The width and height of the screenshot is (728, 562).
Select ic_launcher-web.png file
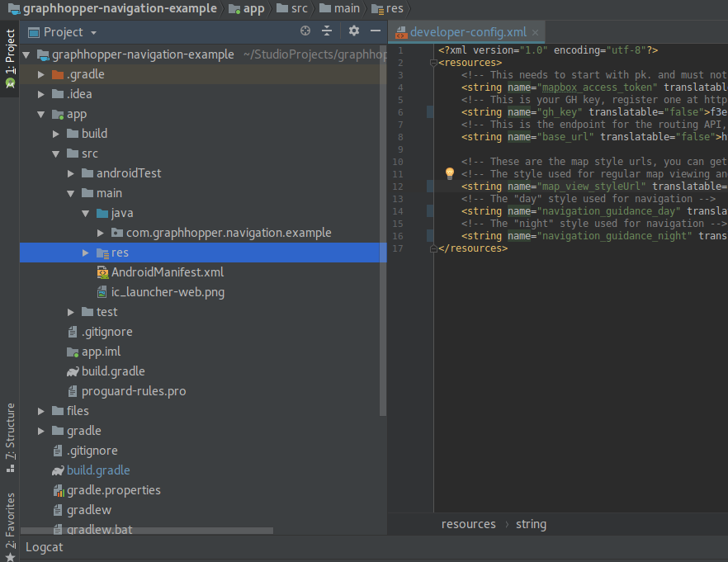167,292
